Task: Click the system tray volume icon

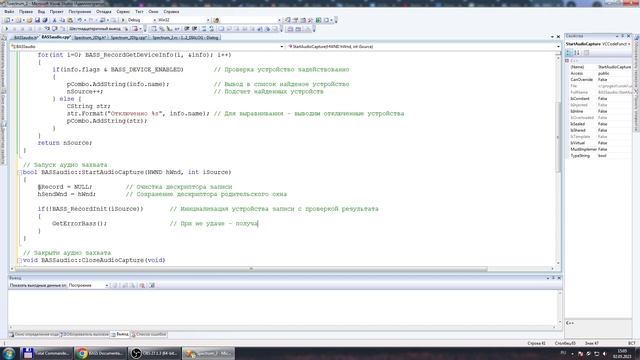Action: [604, 353]
